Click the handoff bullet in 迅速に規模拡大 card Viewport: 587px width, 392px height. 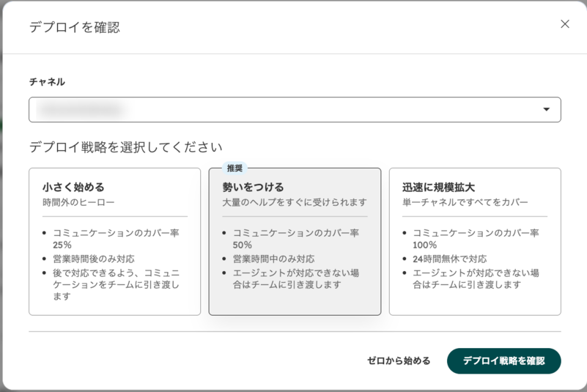click(x=476, y=279)
